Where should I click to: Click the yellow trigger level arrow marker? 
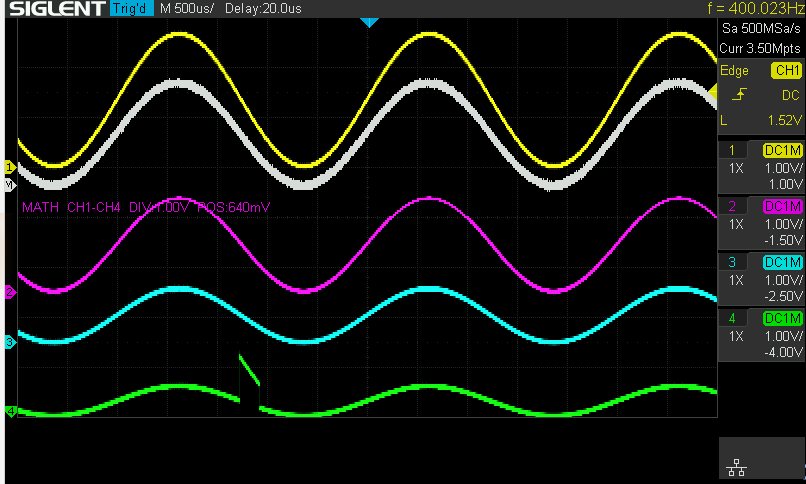[712, 91]
